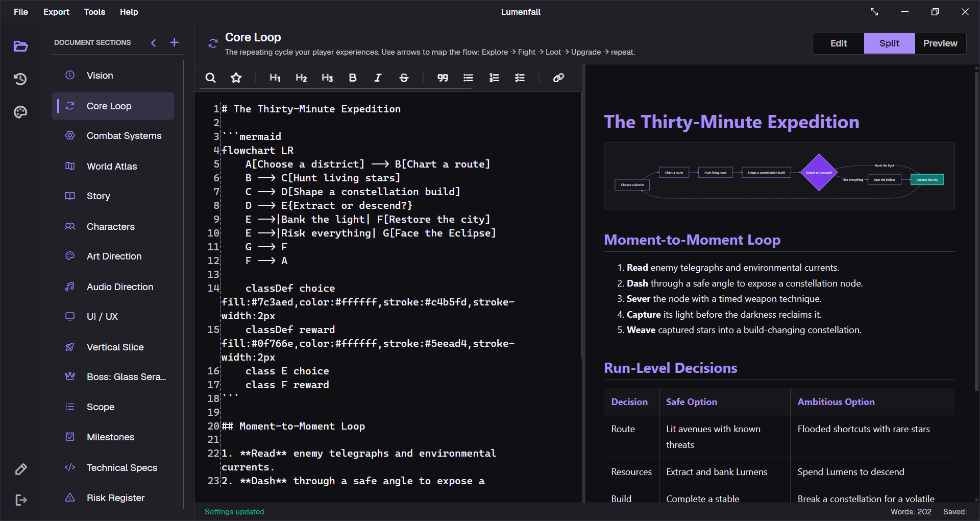The width and height of the screenshot is (980, 521).
Task: Insert a block quote
Action: click(x=443, y=78)
